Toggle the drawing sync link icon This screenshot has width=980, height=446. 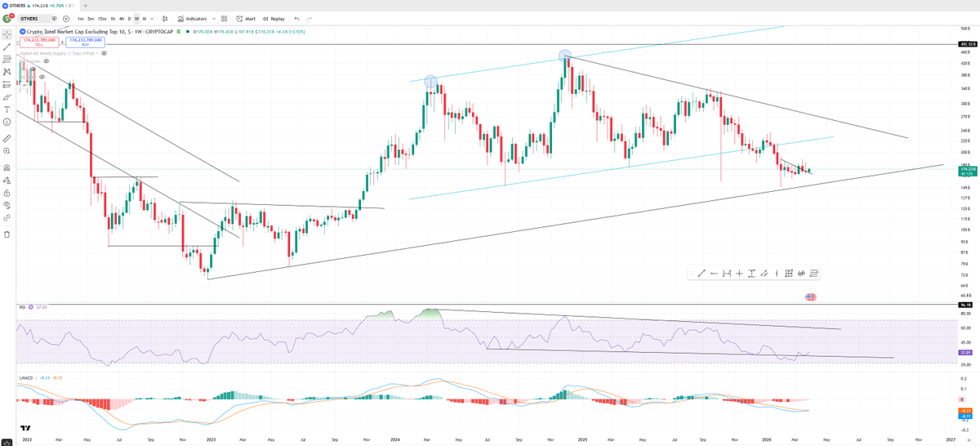(7, 218)
